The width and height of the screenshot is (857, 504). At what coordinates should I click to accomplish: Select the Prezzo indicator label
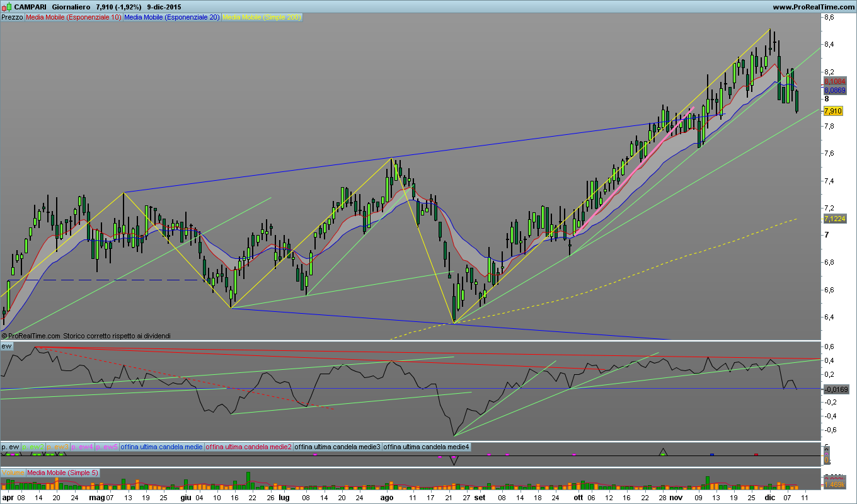pyautogui.click(x=12, y=18)
